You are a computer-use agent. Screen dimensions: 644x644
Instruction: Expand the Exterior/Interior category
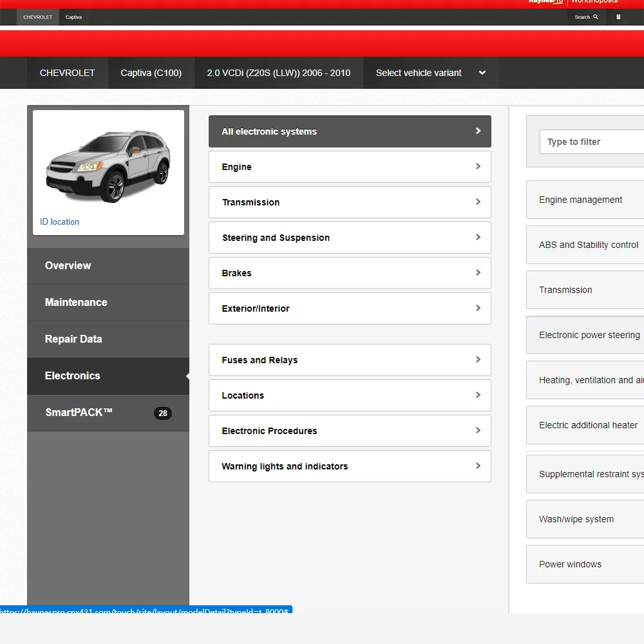[x=350, y=308]
